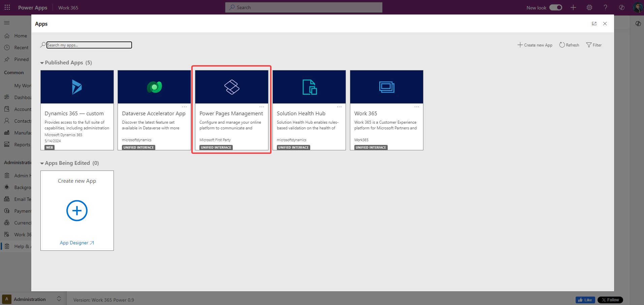Toggle the New look switch
644x305 pixels.
[555, 7]
